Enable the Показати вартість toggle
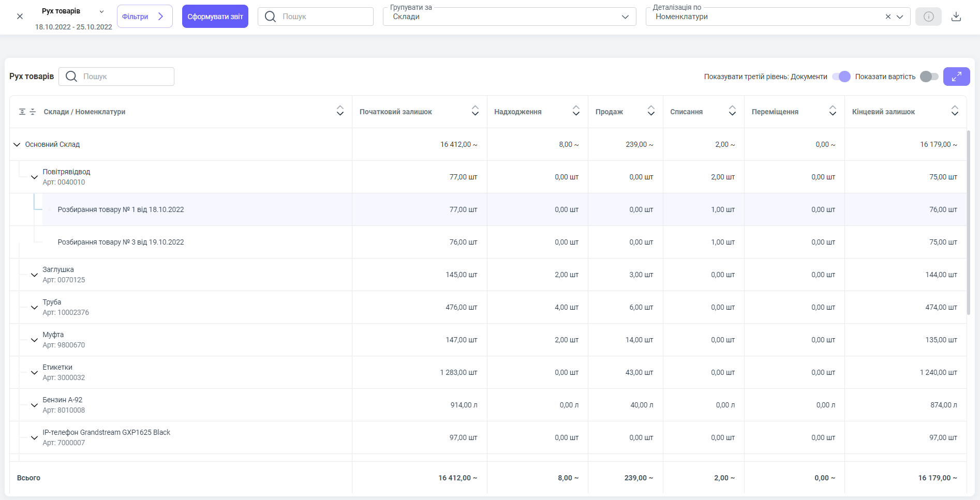The height and width of the screenshot is (500, 980). pyautogui.click(x=929, y=77)
